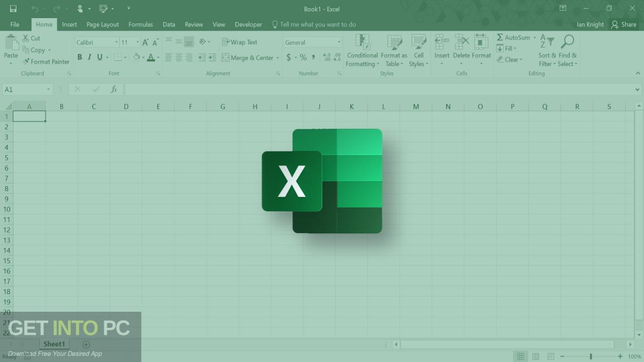The height and width of the screenshot is (362, 644).
Task: Click Insert cells icon
Action: click(442, 42)
